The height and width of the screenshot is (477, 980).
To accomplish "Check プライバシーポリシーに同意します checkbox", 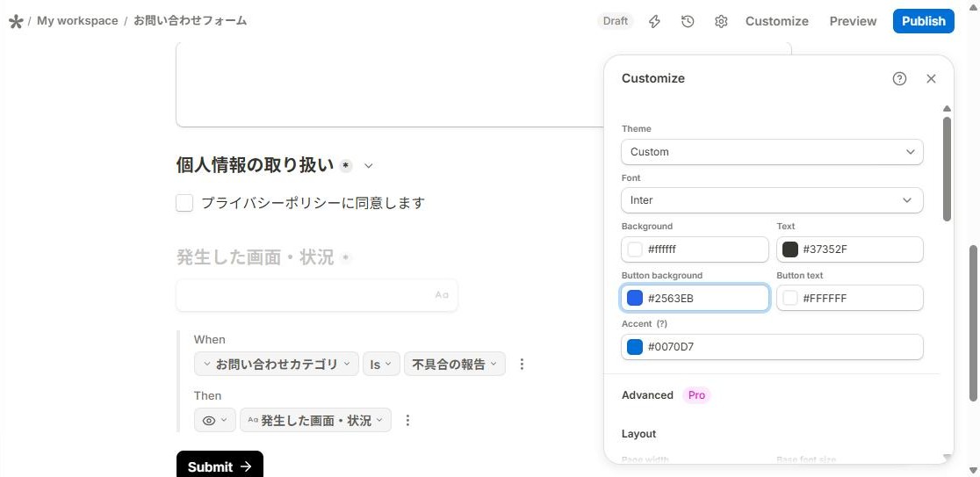I will 184,203.
